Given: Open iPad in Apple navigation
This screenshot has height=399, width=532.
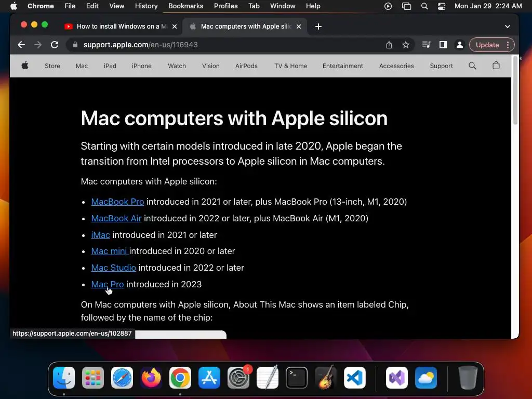Looking at the screenshot, I should 110,66.
